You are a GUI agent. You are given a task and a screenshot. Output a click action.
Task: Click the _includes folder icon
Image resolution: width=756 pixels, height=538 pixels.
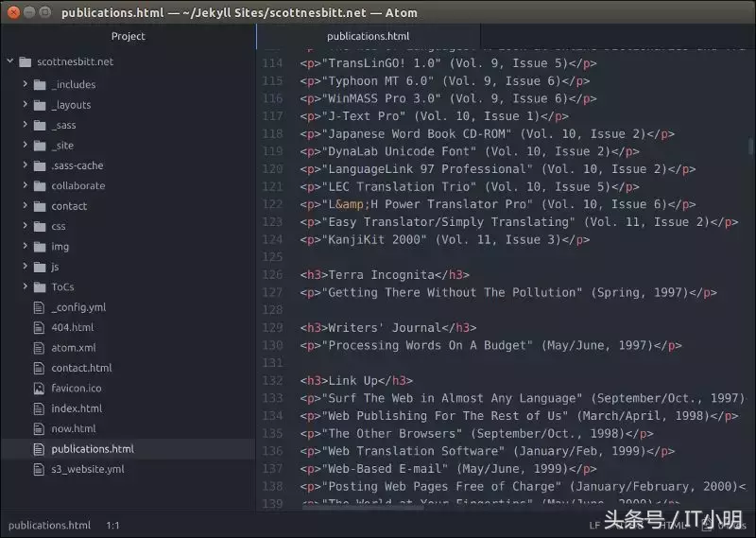pyautogui.click(x=40, y=85)
